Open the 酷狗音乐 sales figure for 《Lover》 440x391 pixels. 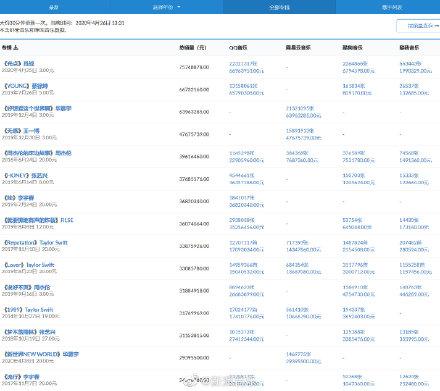[358, 268]
